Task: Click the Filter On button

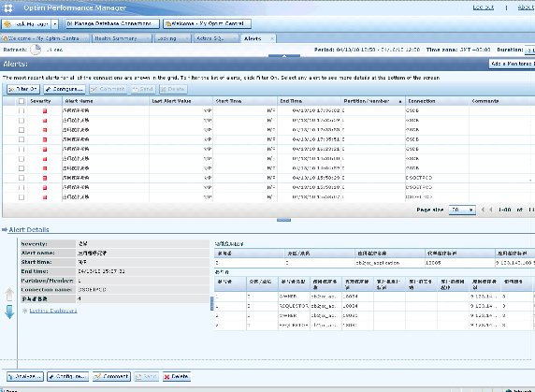Action: (x=23, y=89)
